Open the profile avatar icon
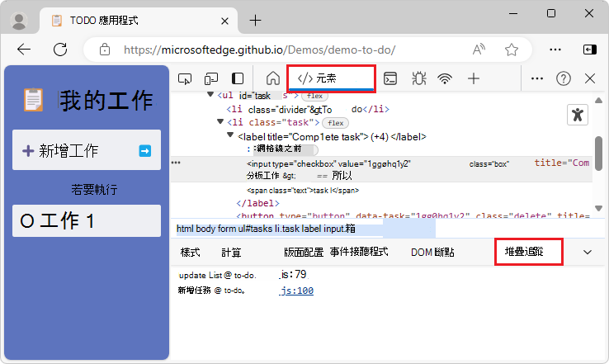Screen dimensions: 609x364 pos(19,21)
